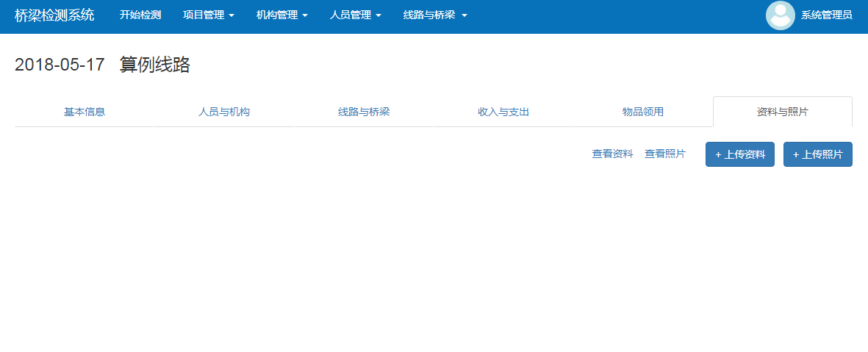Click 开始检测 in the navigation bar
This screenshot has height=352, width=868.
140,15
